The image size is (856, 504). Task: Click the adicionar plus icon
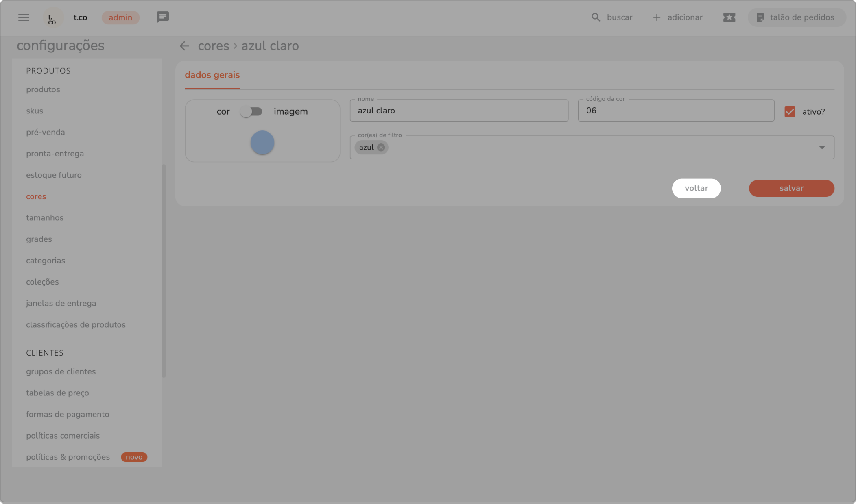pyautogui.click(x=657, y=17)
